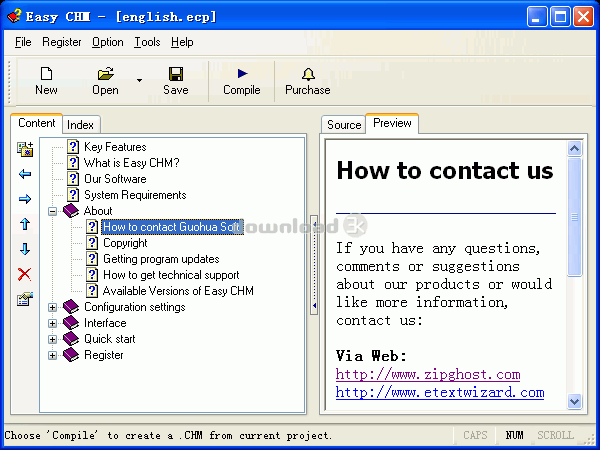600x450 pixels.
Task: Open the Tools menu
Action: [147, 42]
